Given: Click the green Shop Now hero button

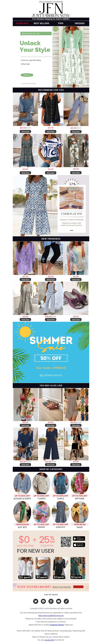Looking at the screenshot, I should click(x=27, y=75).
